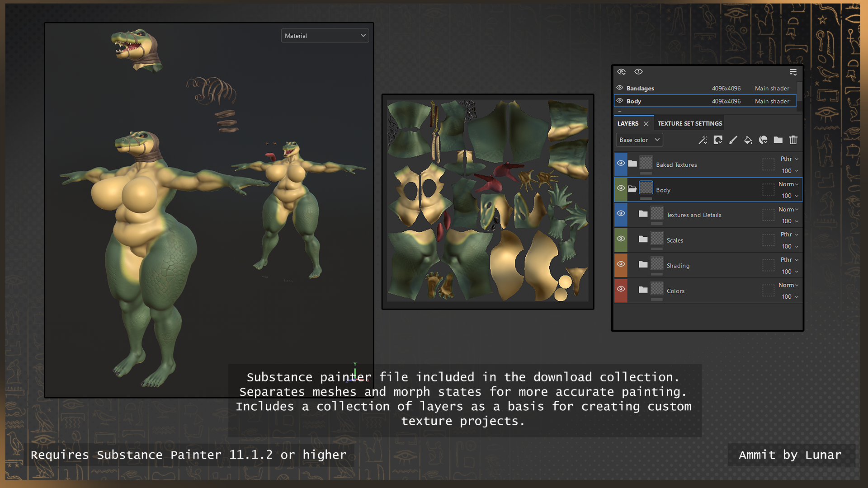Open the texture set list menu icon

click(x=793, y=72)
